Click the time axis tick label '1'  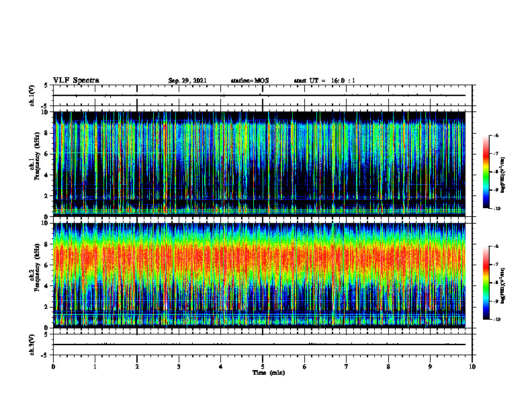click(x=95, y=367)
